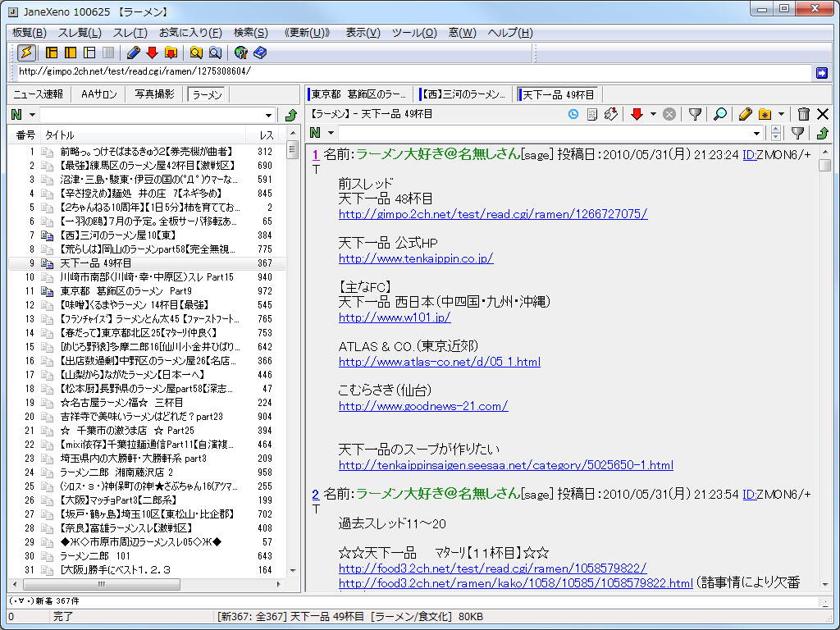This screenshot has height=630, width=840.
Task: Switch to the ニュース速報 board tab
Action: [x=38, y=95]
